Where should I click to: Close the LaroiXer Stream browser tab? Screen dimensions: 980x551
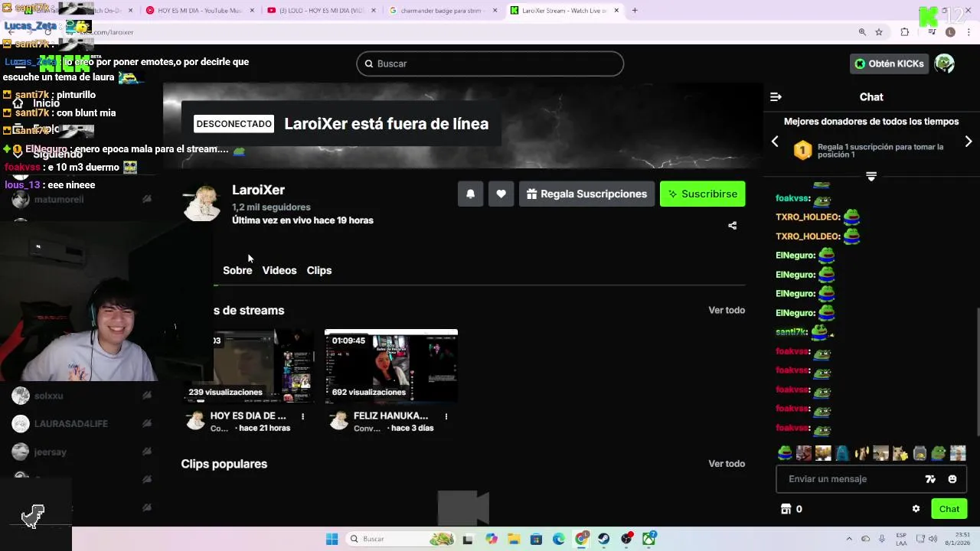(x=615, y=11)
